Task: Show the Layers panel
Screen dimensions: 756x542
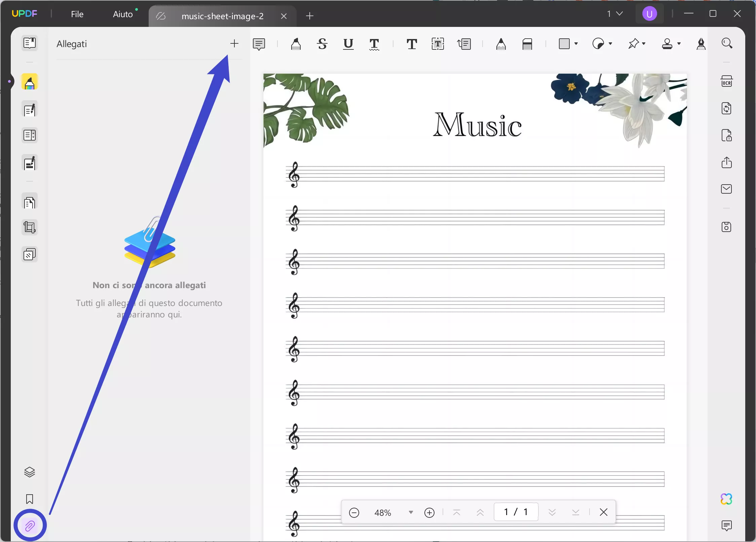Action: pos(30,472)
